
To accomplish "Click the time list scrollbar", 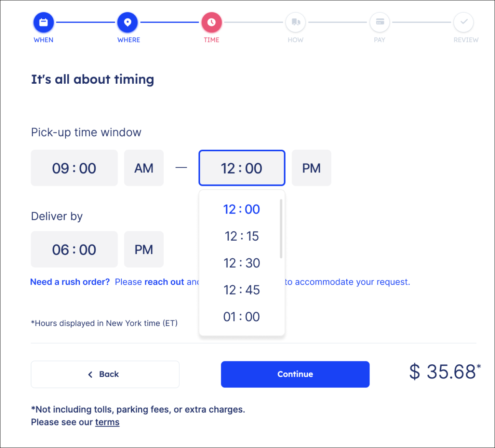I will (281, 229).
